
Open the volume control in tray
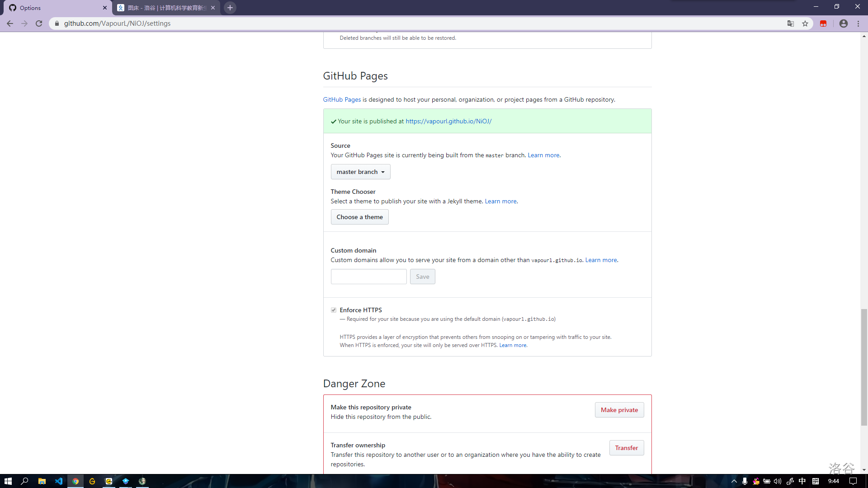click(778, 481)
